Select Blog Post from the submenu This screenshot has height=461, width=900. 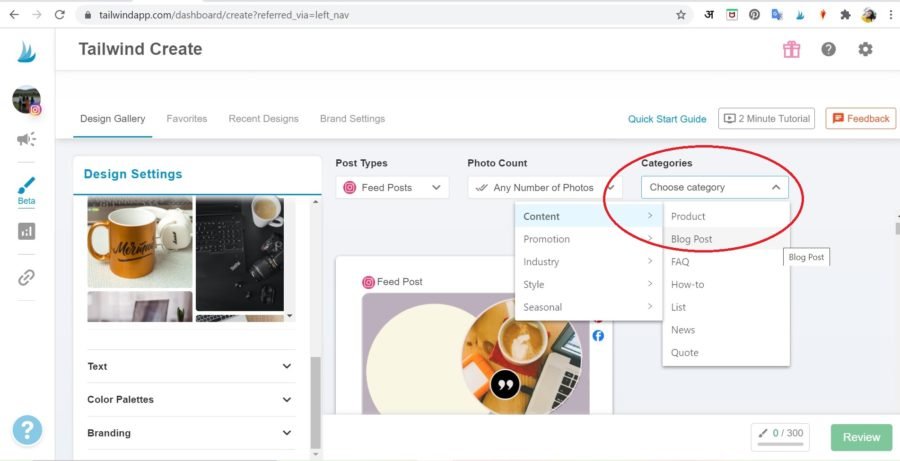click(692, 239)
